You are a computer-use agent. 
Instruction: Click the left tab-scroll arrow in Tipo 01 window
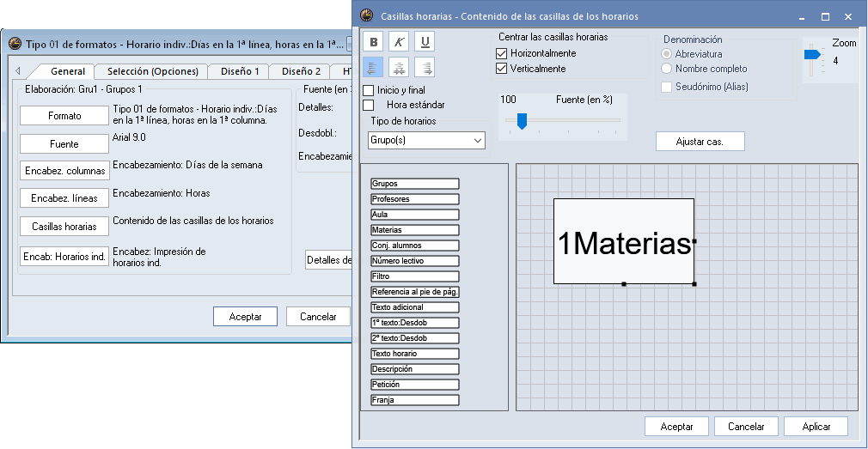tap(18, 71)
